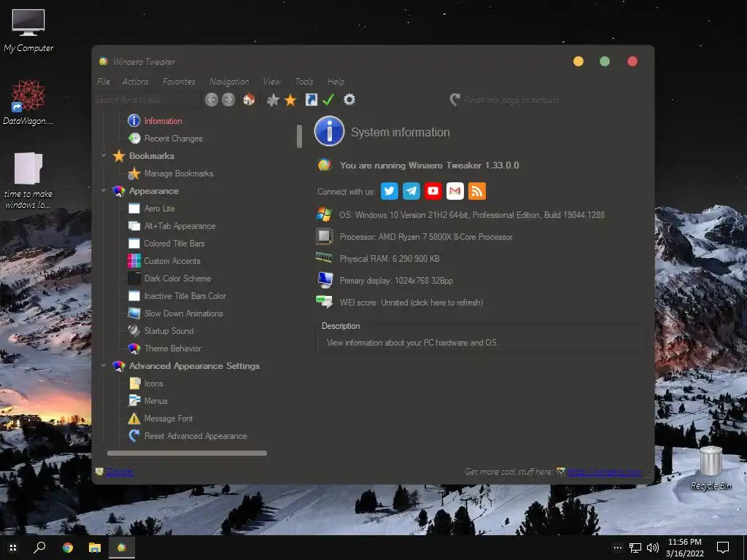Click the Forward navigation arrow in toolbar
The width and height of the screenshot is (747, 560).
pos(228,99)
